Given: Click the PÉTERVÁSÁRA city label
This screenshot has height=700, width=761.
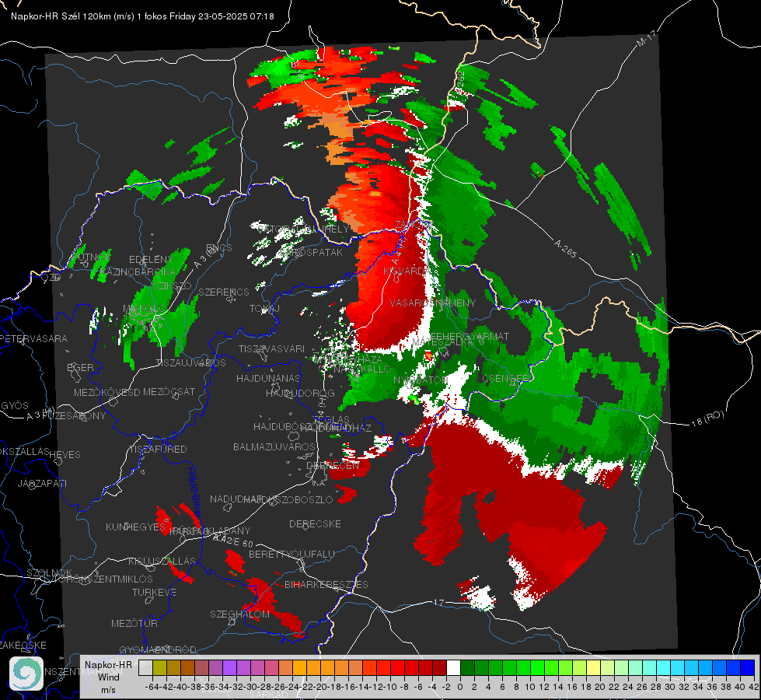Looking at the screenshot, I should pos(34,338).
